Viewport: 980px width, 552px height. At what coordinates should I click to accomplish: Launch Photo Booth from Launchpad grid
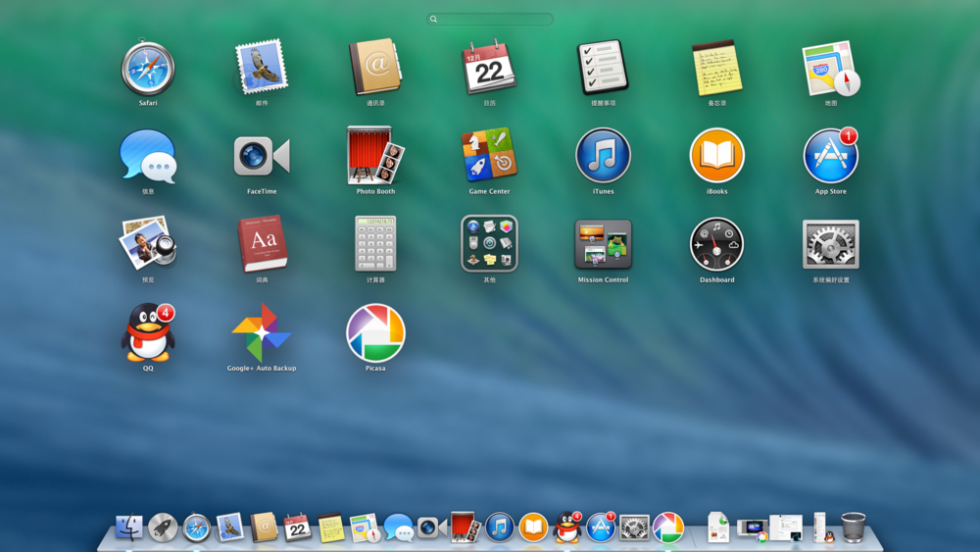pos(375,156)
